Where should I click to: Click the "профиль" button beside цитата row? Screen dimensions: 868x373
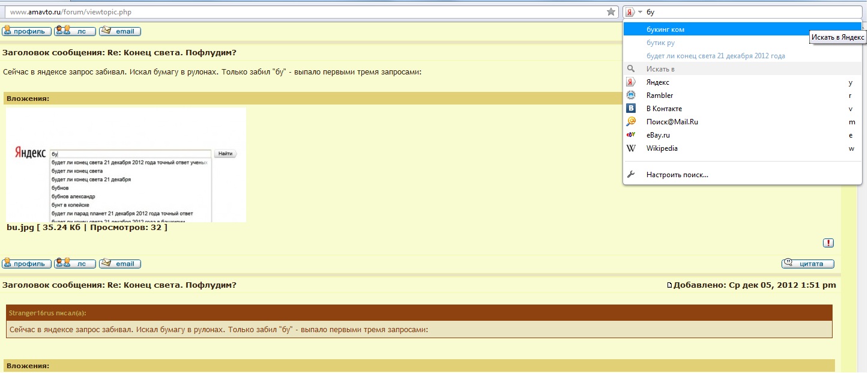[26, 264]
